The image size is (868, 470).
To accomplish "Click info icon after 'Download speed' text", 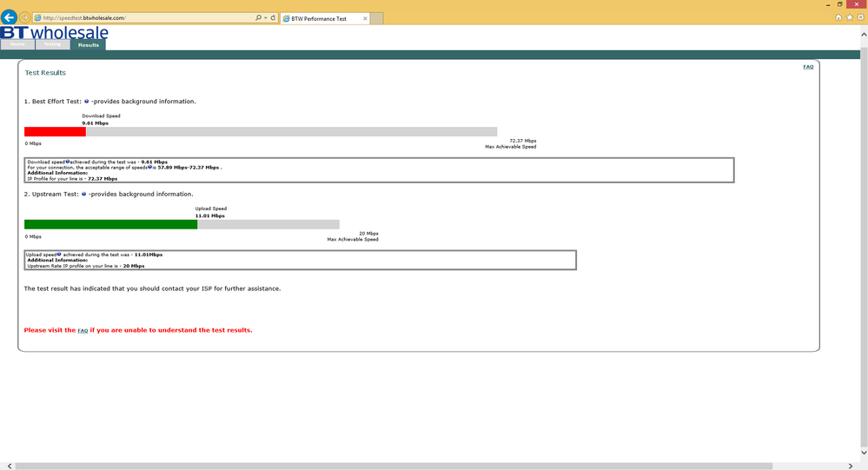I will 68,162.
